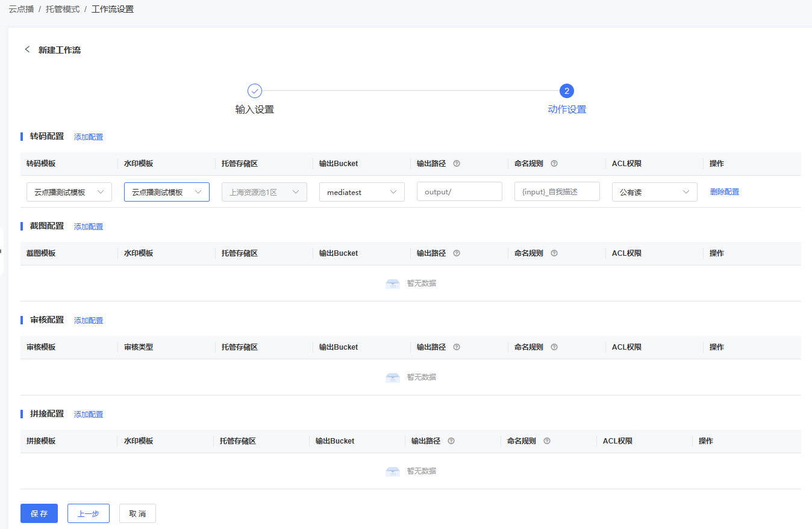
Task: Click the empty-data icon in 审核配置 table
Action: [393, 377]
